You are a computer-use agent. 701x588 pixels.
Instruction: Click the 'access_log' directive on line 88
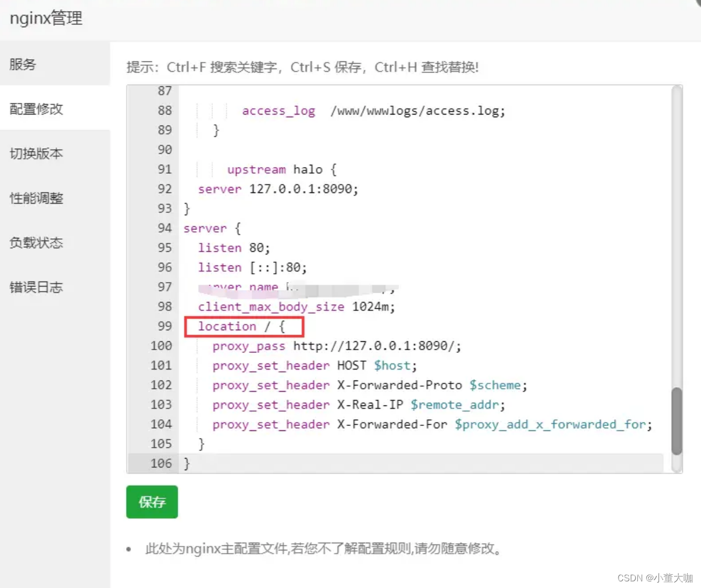(279, 111)
